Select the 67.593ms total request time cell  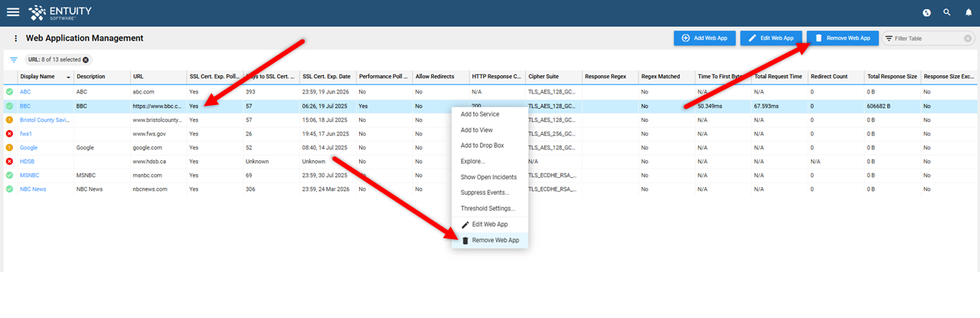point(779,106)
